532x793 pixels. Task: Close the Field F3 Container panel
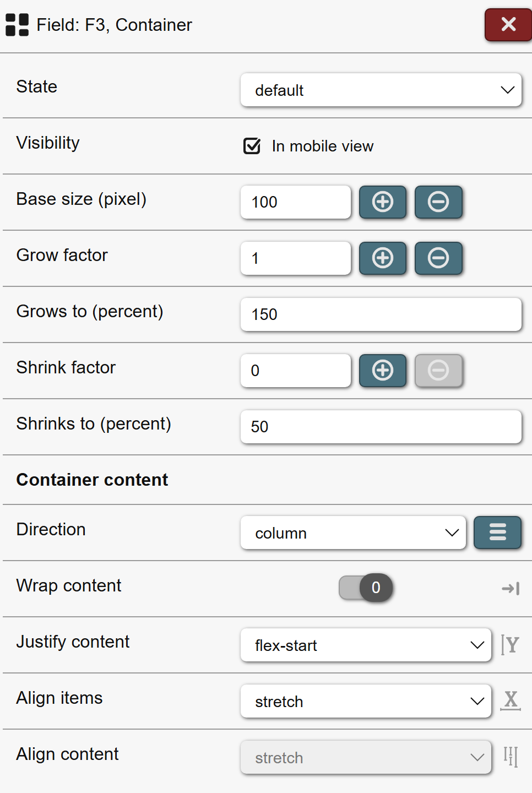508,24
